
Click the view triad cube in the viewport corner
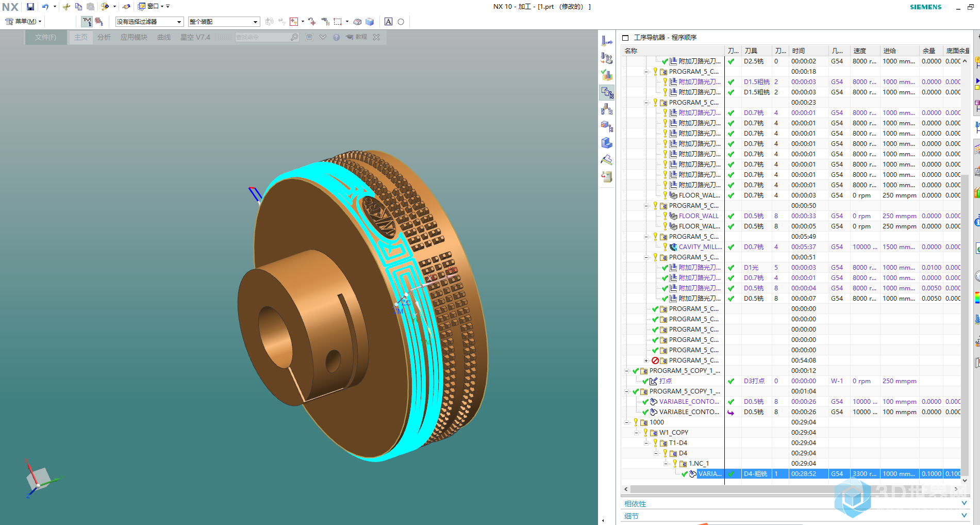(40, 479)
